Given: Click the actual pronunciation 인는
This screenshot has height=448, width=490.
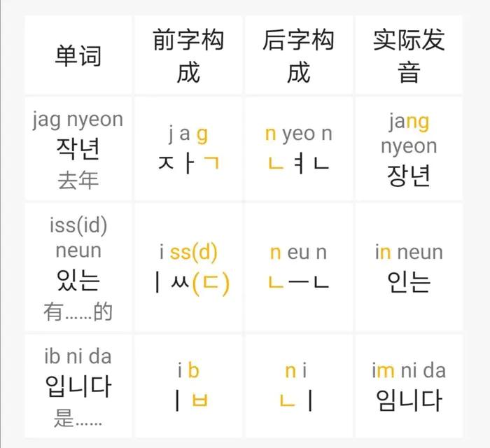Looking at the screenshot, I should click(x=409, y=281).
